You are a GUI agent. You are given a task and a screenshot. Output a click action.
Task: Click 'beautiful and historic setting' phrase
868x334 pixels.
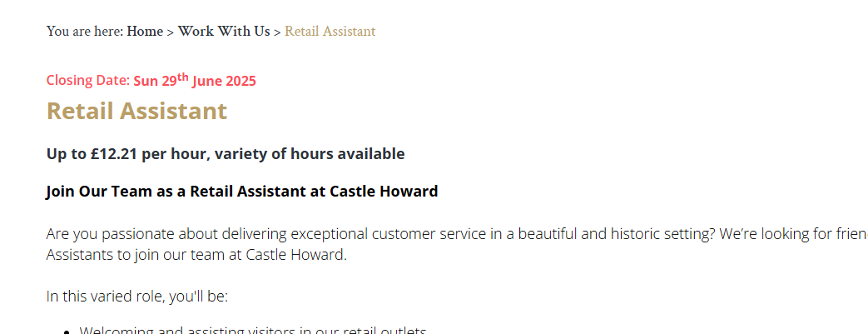point(610,234)
